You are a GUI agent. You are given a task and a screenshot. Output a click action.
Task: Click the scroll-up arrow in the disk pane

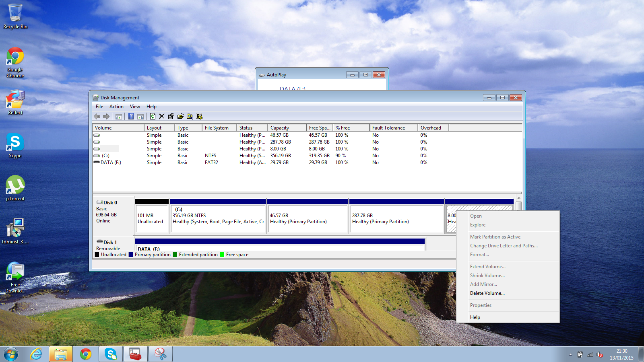pos(518,198)
